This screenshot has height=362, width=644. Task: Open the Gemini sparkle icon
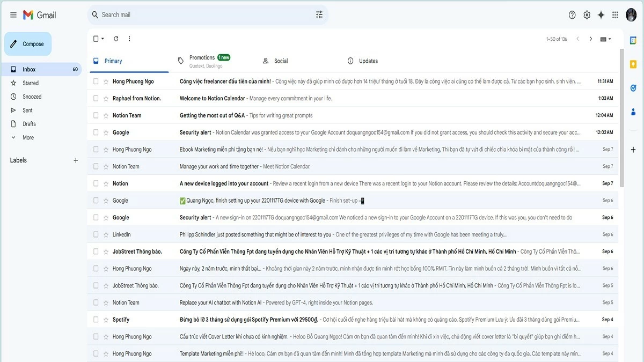pos(601,14)
